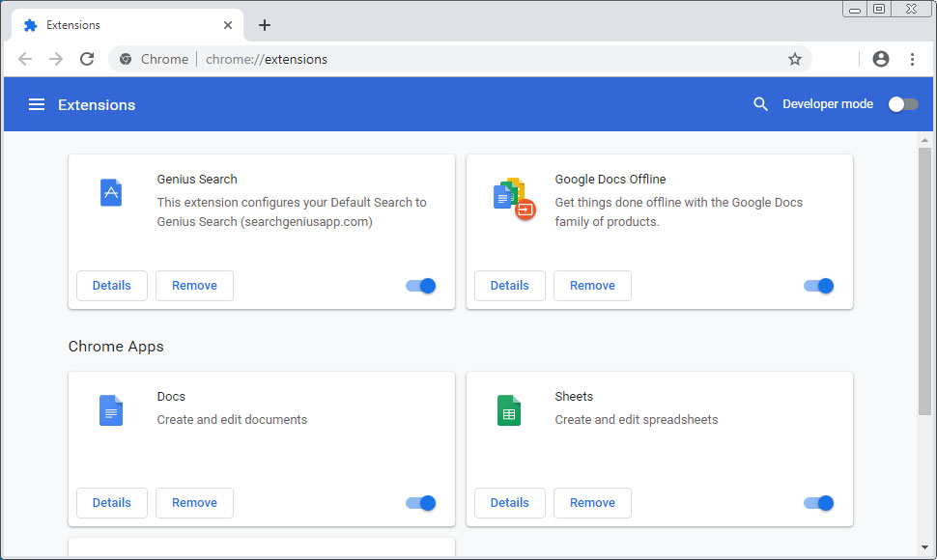
Task: Click the back navigation arrow
Action: pos(25,59)
